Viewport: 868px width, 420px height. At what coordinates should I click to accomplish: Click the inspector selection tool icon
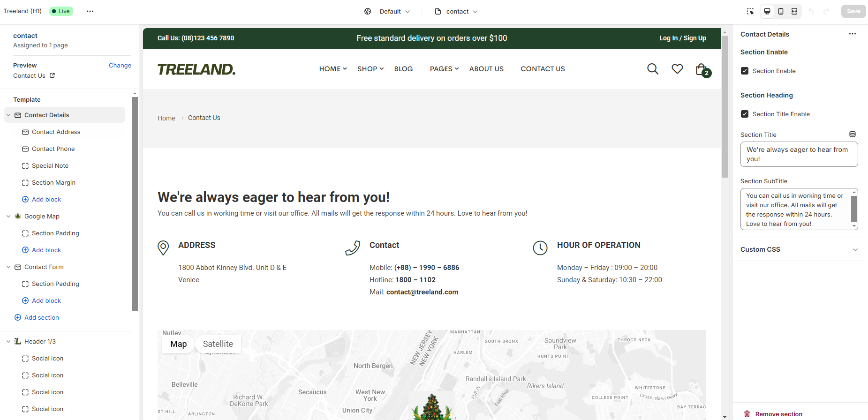(750, 11)
